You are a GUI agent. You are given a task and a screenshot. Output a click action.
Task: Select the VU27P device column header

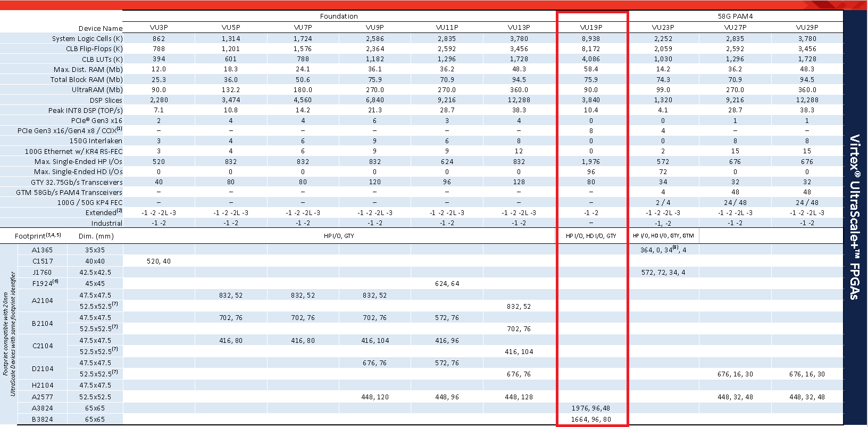click(735, 28)
